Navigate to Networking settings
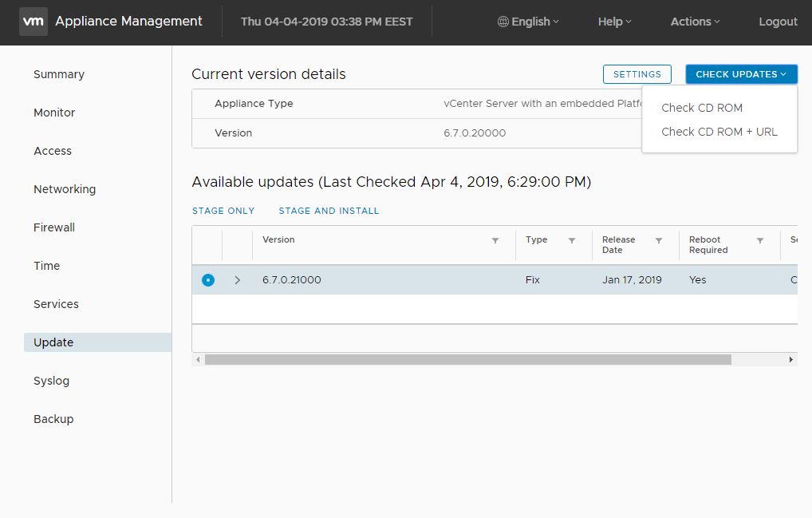 [65, 189]
